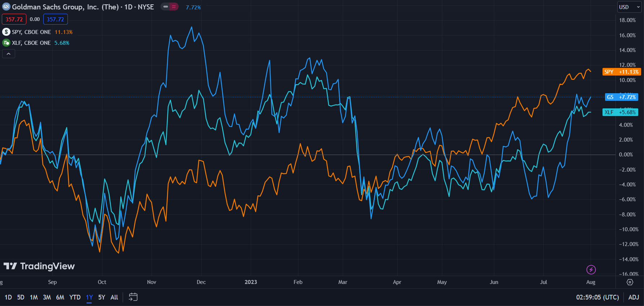Click the Mar label on time axis
Viewport: 644px width, 306px height.
[x=343, y=282]
